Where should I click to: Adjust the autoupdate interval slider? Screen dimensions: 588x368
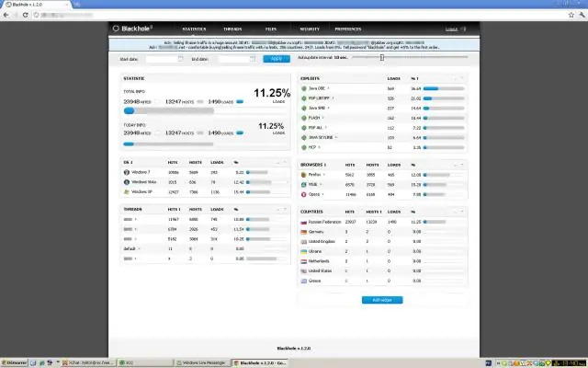click(x=381, y=58)
